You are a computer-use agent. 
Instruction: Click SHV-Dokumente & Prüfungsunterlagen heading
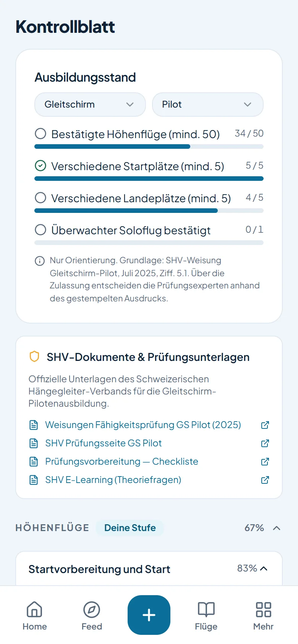[x=148, y=357]
